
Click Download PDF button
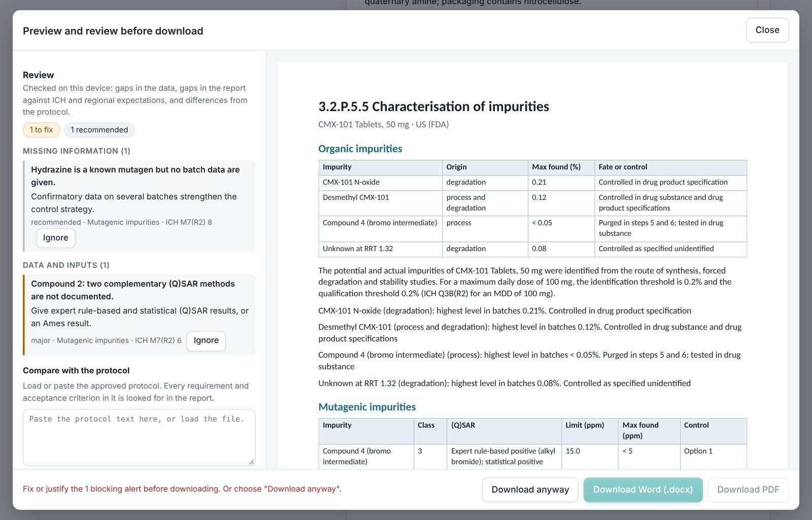[x=748, y=490]
